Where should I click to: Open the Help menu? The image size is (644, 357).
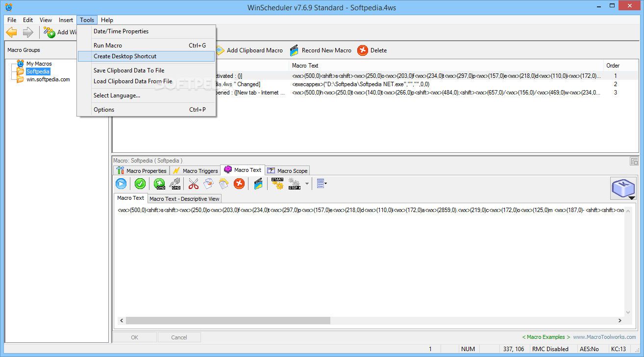pos(107,20)
